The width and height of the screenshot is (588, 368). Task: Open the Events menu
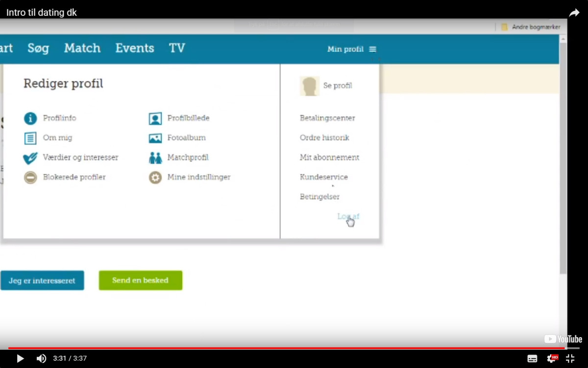pos(135,48)
